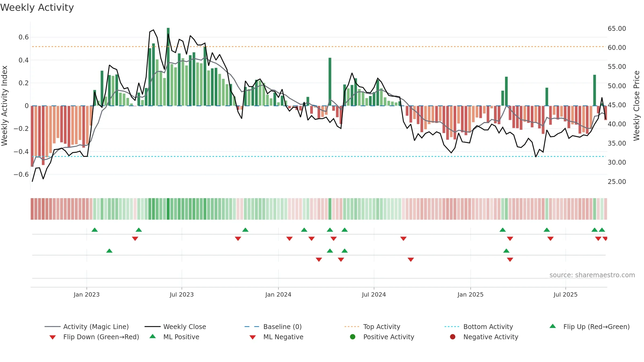Click the darkest green heatmap cell in June 2023
This screenshot has height=362, width=644.
pos(168,209)
